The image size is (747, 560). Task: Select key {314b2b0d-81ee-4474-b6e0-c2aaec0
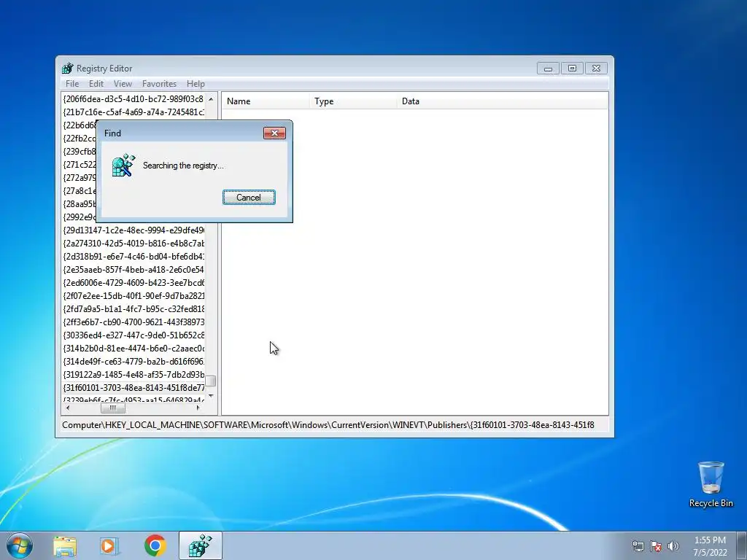tap(133, 348)
